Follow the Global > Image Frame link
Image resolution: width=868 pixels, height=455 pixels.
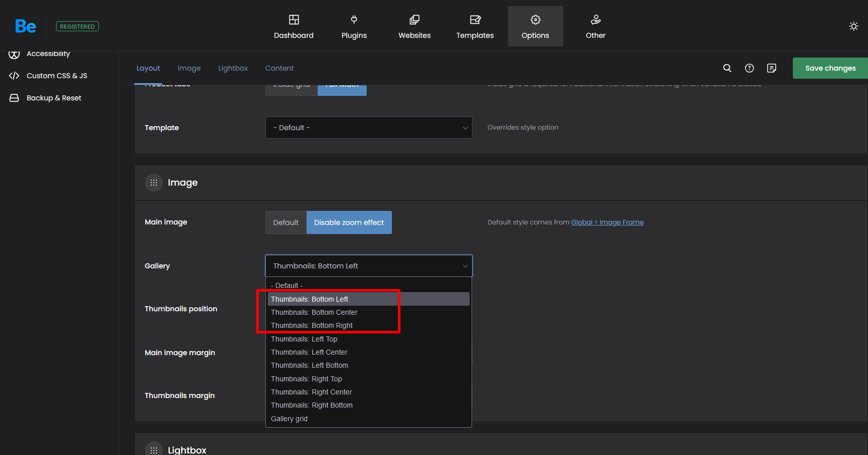tap(607, 222)
